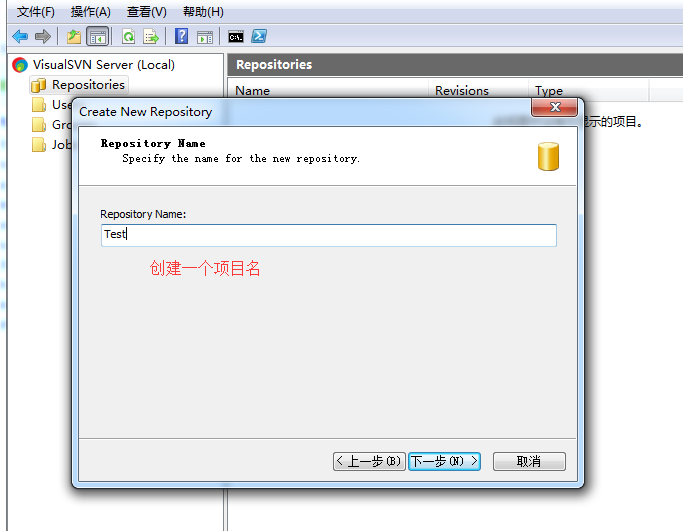This screenshot has height=531, width=683.
Task: Open the 文件(F) menu
Action: coord(36,12)
